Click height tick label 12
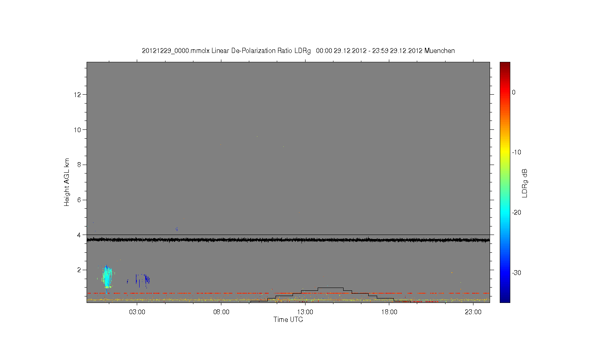Image resolution: width=607 pixels, height=364 pixels. pos(78,95)
